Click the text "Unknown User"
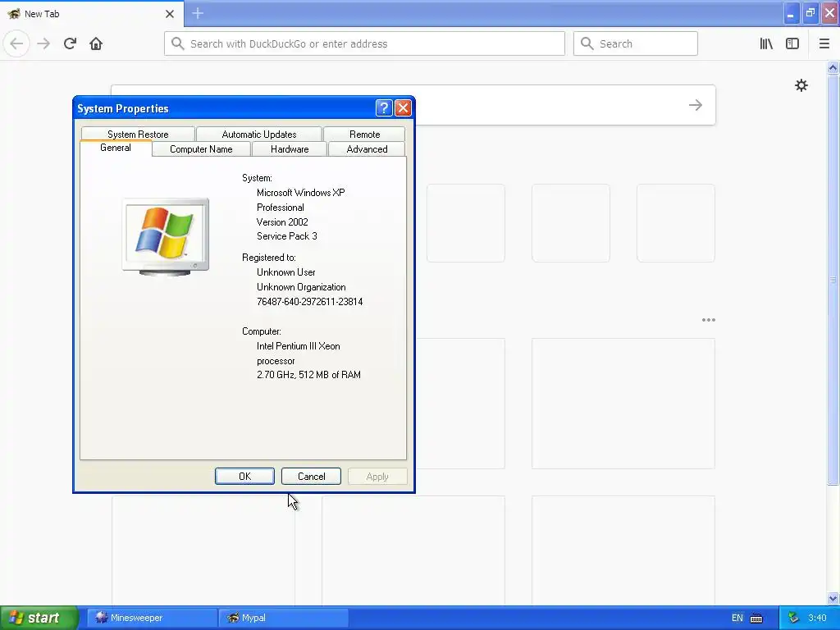Image resolution: width=840 pixels, height=630 pixels. tap(286, 272)
